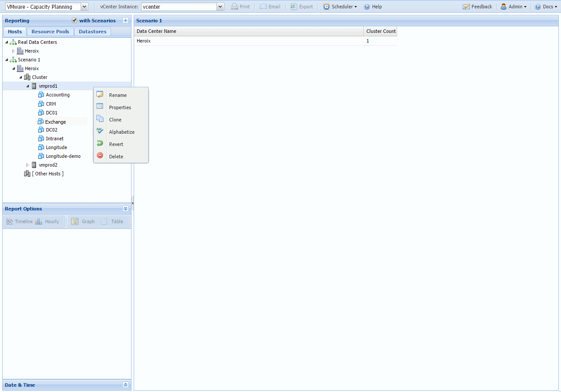This screenshot has width=561, height=392.
Task: Click the Data Center Name column header
Action: coord(249,31)
